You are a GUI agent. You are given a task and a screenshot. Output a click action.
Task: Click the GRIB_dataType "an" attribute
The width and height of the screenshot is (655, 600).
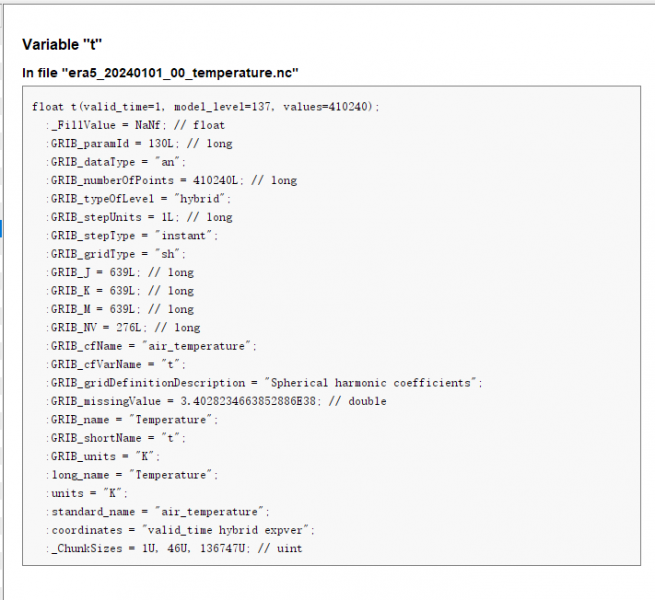coord(117,162)
